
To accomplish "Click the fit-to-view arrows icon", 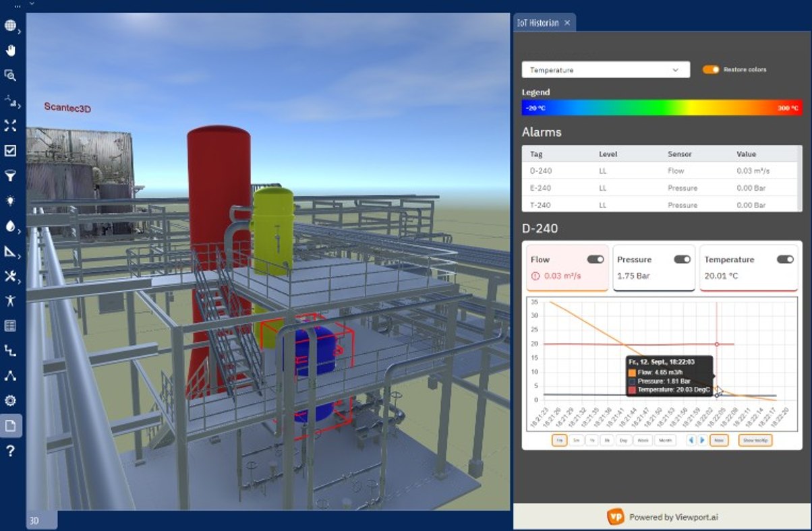I will pos(10,125).
